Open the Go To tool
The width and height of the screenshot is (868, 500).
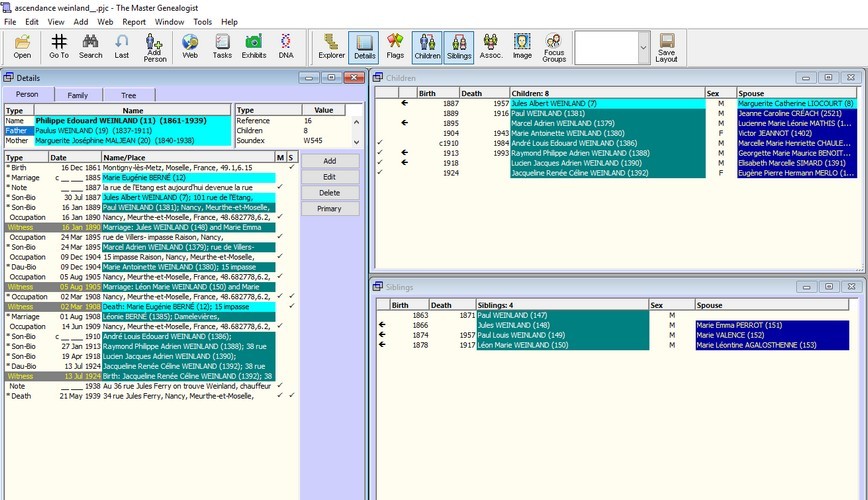pos(59,46)
